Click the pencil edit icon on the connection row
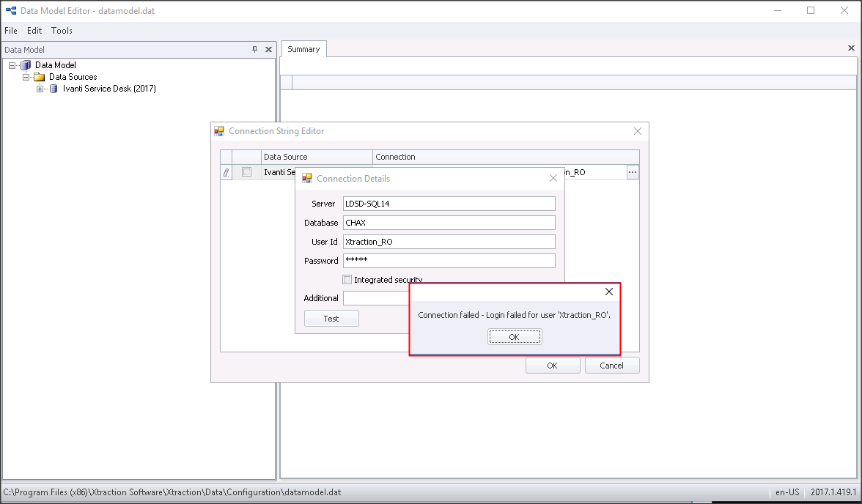This screenshot has height=504, width=862. click(226, 172)
